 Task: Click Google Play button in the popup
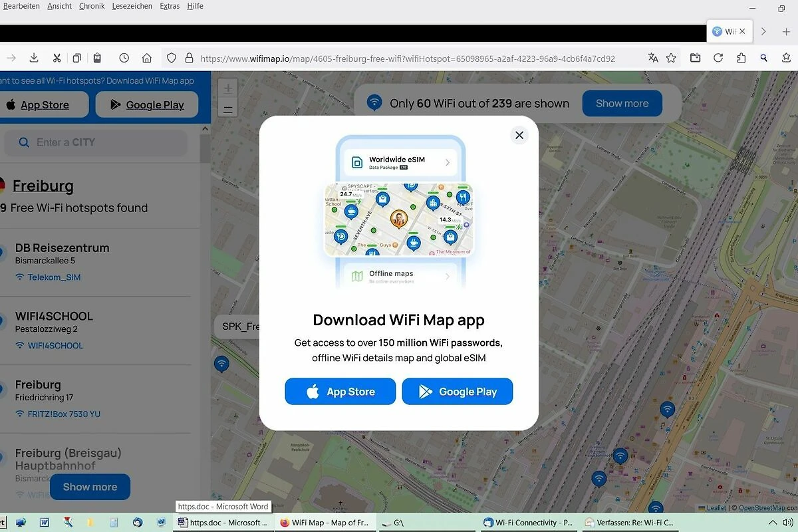point(458,392)
